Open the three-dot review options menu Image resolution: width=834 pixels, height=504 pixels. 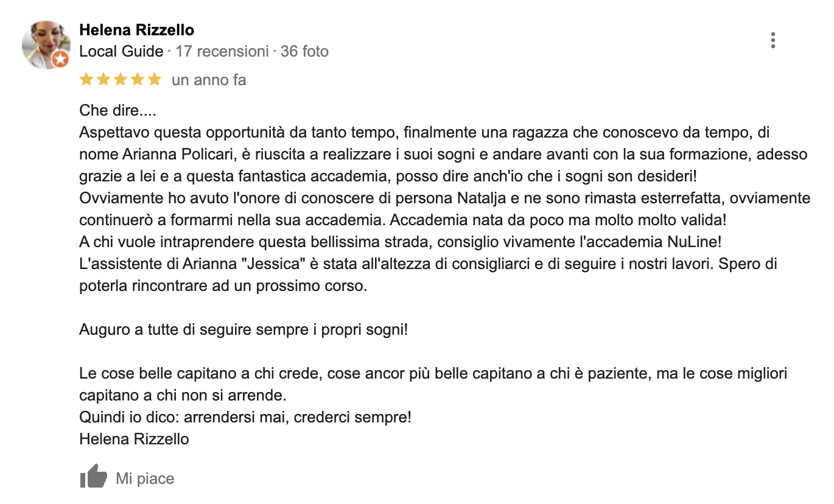coord(773,40)
